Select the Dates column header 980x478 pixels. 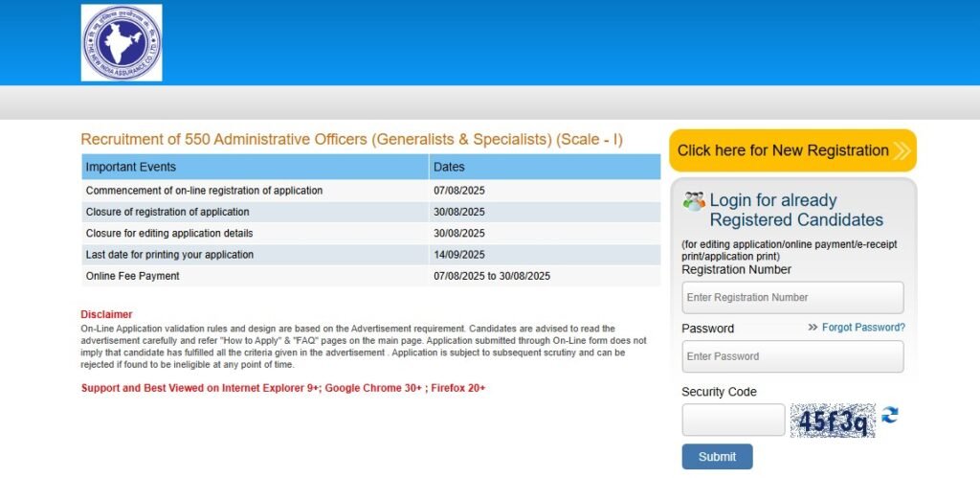[545, 167]
